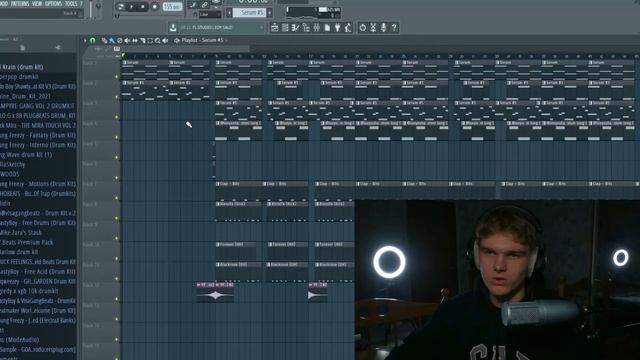Select the Draw pencil tool in playlist
This screenshot has width=640, height=360.
[x=104, y=40]
